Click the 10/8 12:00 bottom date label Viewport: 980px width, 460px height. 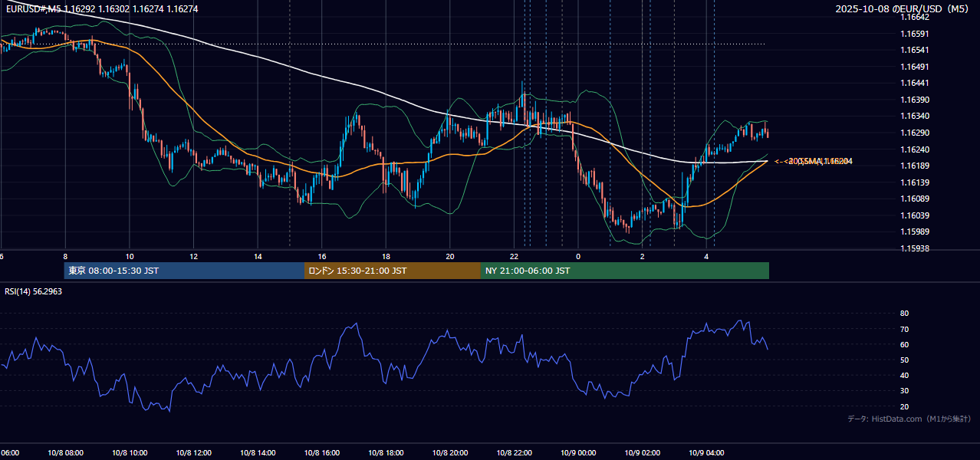click(x=193, y=453)
